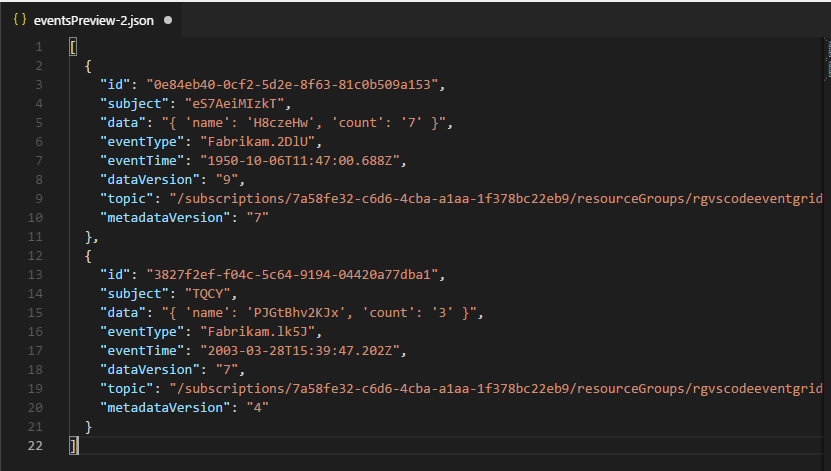Select the eventsPreview-2.json tab
This screenshot has height=471, width=831.
point(90,19)
